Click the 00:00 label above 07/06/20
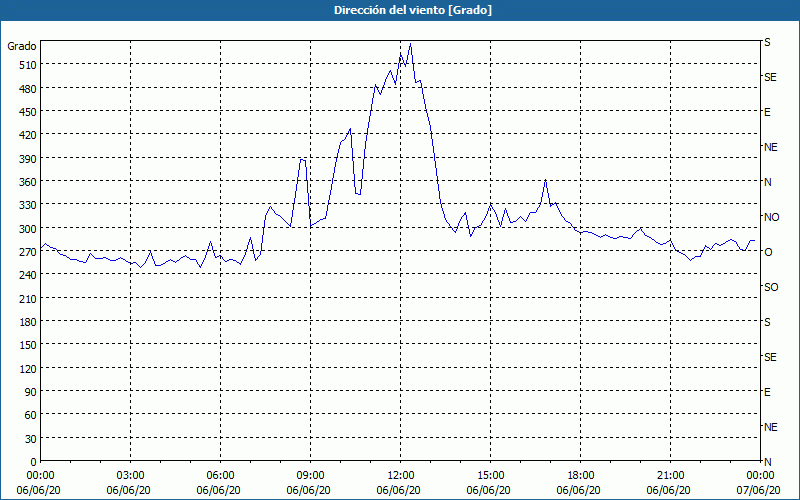The height and width of the screenshot is (500, 800). (x=761, y=476)
